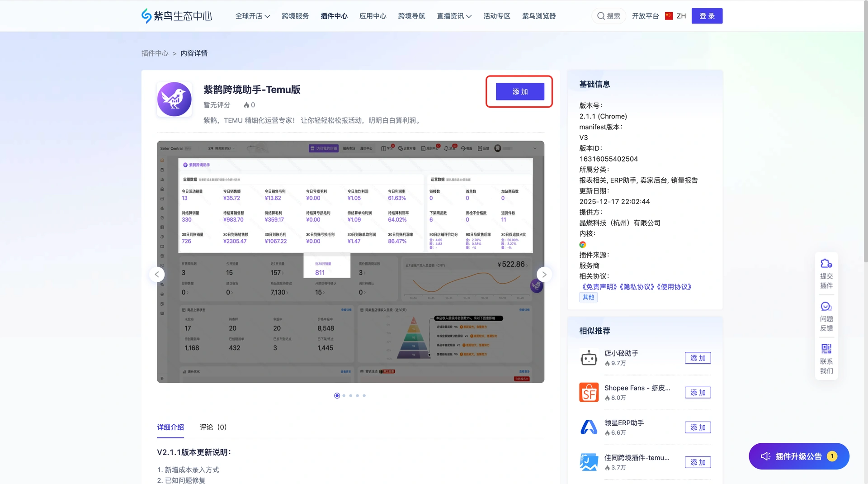Switch language via the ZH flag

[x=675, y=16]
